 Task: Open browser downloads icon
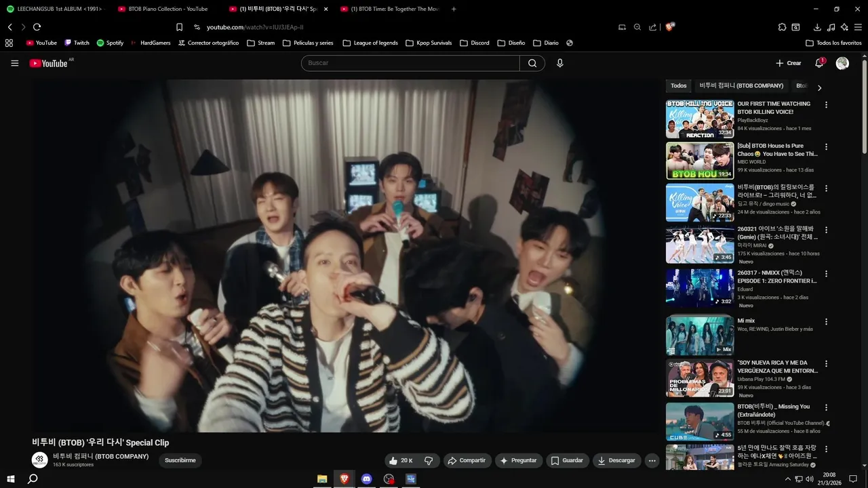tap(817, 27)
